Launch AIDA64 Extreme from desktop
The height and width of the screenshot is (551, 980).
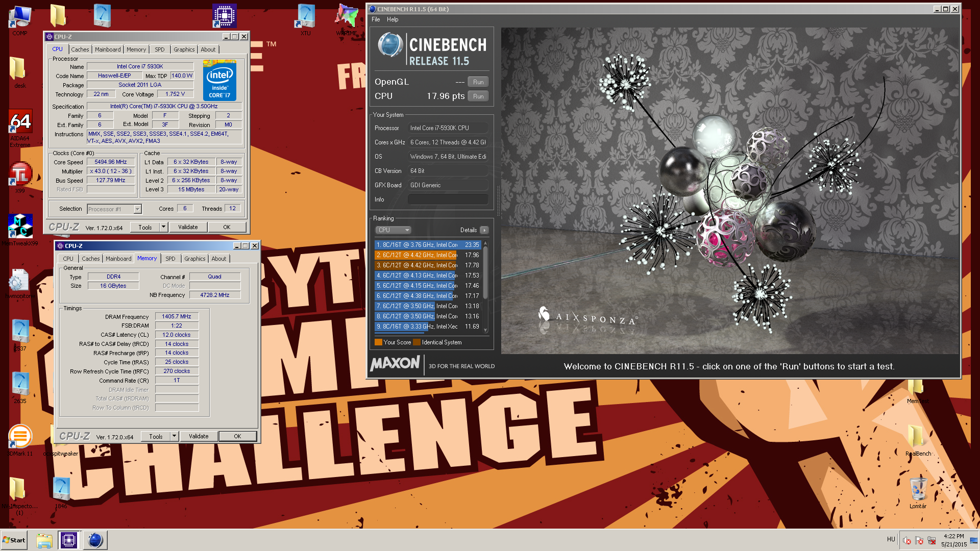point(20,129)
